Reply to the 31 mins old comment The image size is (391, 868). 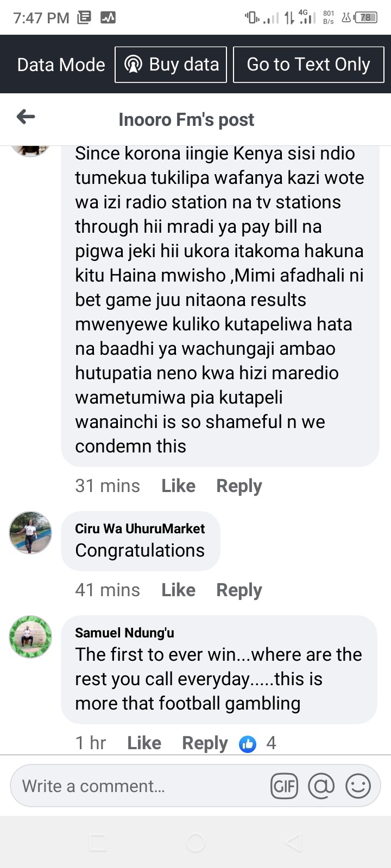[x=239, y=486]
